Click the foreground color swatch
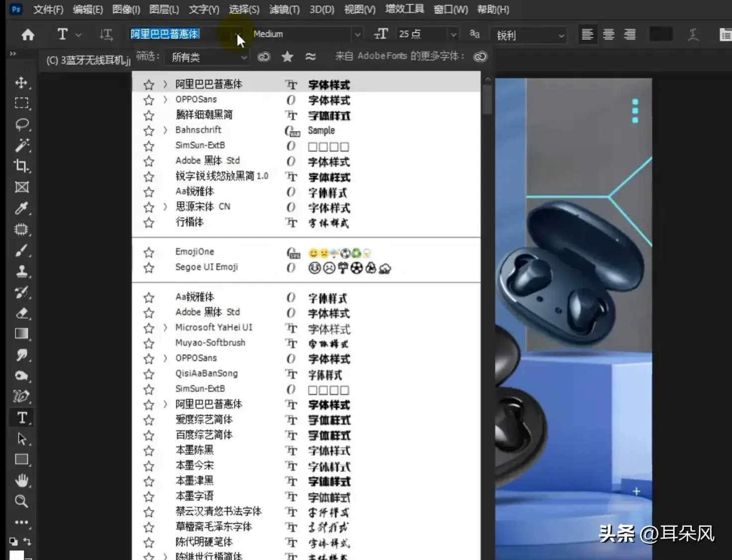The width and height of the screenshot is (732, 560). tap(16, 555)
